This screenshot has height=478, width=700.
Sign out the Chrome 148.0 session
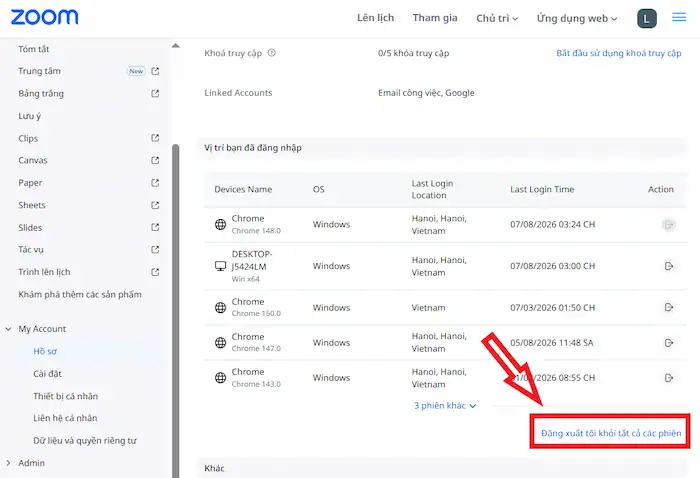tap(668, 224)
